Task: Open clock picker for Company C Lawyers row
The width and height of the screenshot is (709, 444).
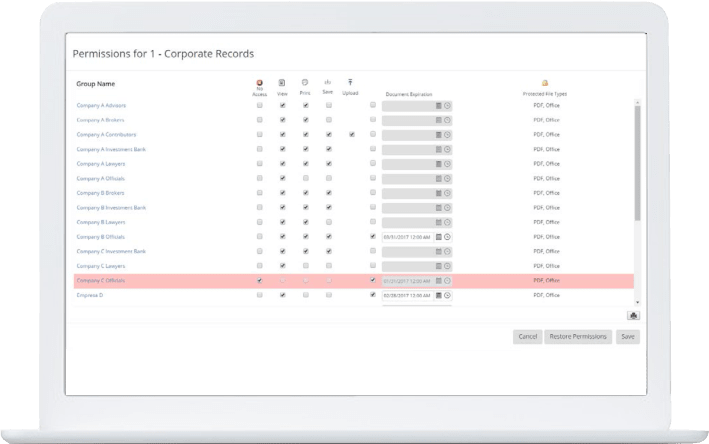Action: pos(447,266)
